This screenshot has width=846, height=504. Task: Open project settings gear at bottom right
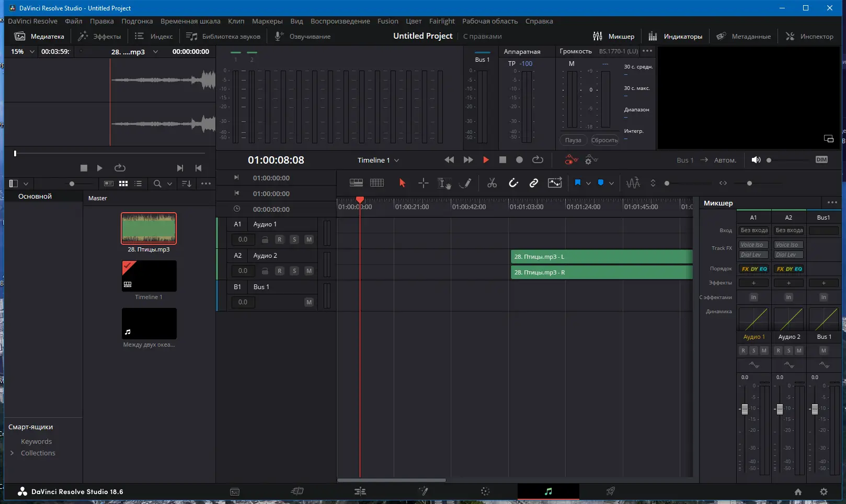tap(824, 491)
